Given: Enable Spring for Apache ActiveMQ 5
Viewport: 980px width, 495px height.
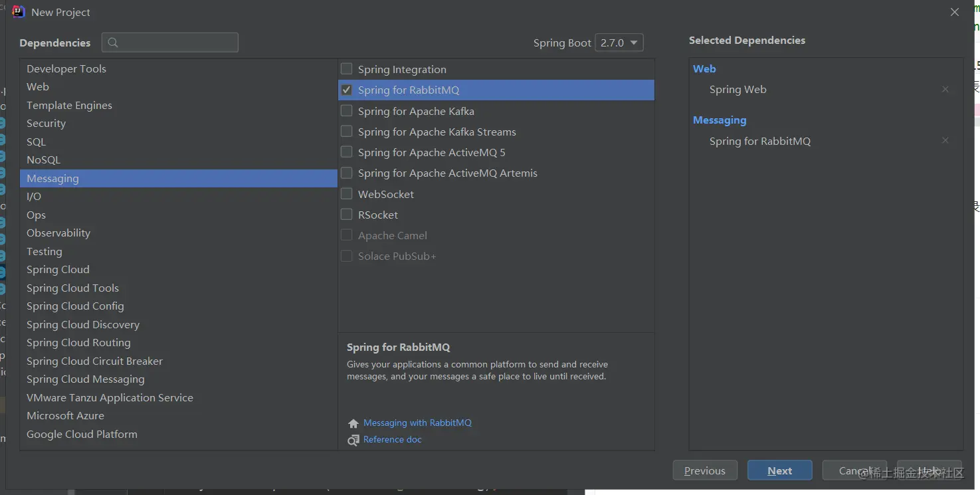Looking at the screenshot, I should [346, 151].
